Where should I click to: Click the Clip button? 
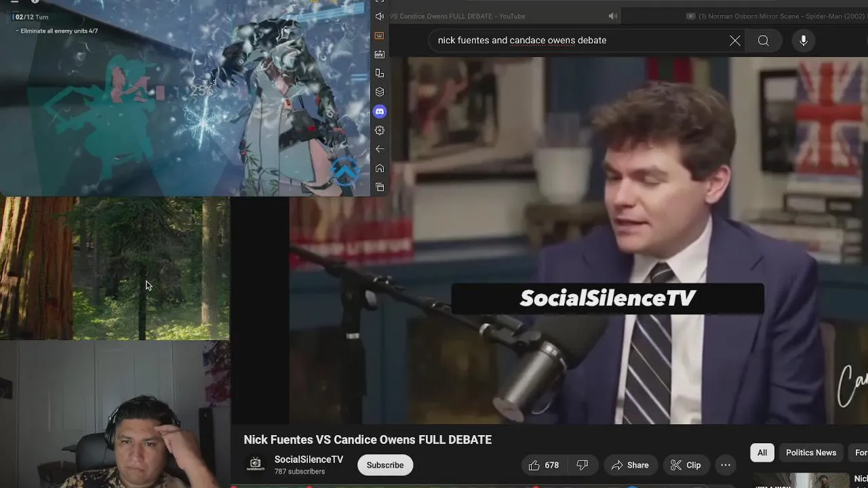coord(686,465)
